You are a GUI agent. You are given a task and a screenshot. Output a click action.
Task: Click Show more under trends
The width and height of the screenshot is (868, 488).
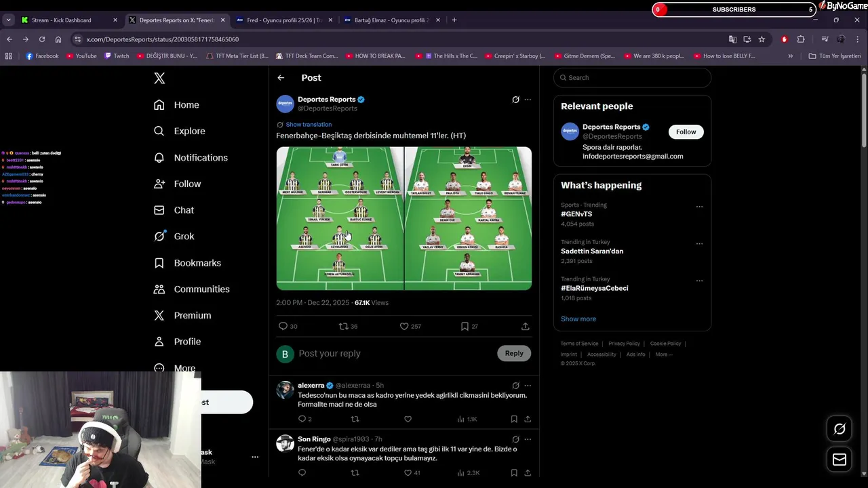tap(578, 319)
